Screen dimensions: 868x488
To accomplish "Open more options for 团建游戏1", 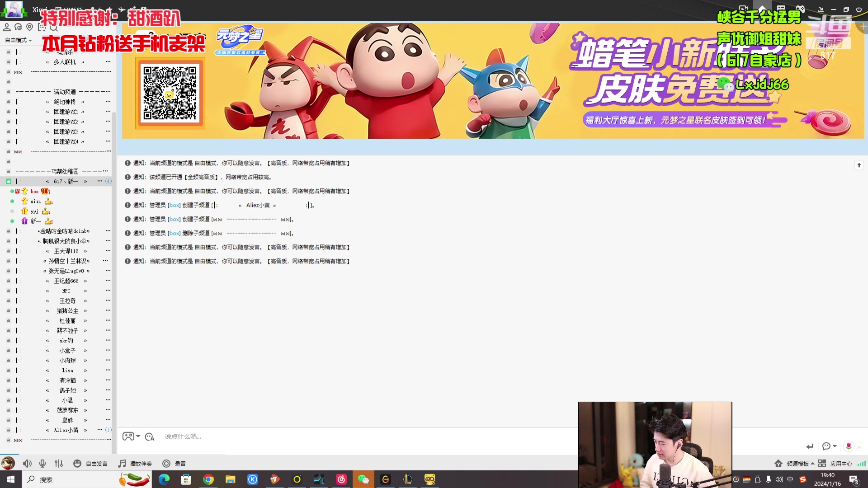I will [x=108, y=111].
